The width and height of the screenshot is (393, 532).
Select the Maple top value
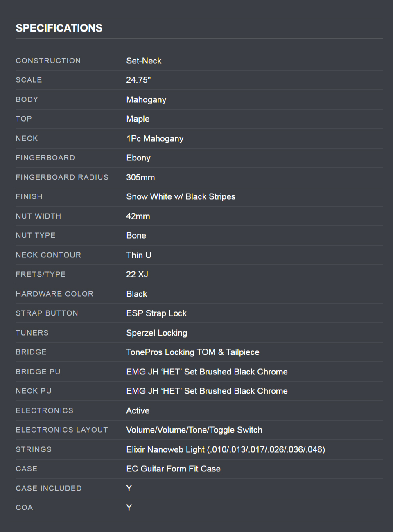[138, 119]
